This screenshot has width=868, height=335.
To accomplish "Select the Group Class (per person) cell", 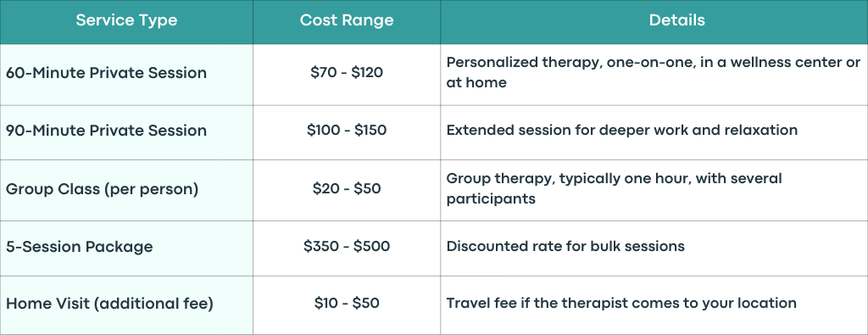I will click(126, 190).
